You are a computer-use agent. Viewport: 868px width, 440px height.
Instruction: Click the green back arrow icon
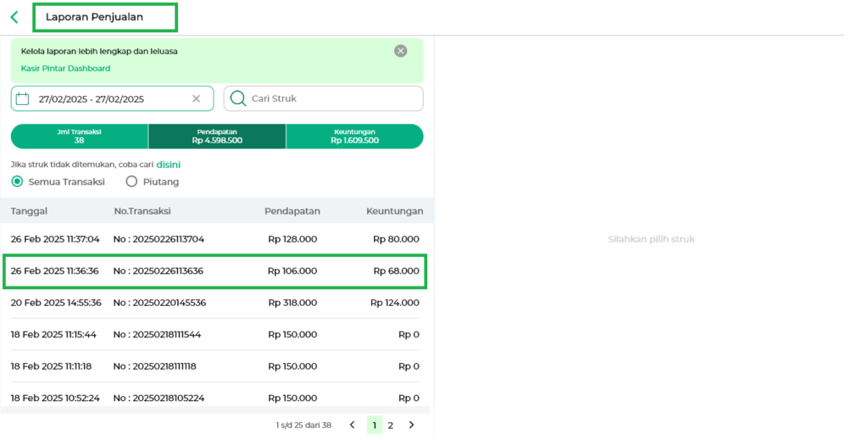pyautogui.click(x=14, y=17)
